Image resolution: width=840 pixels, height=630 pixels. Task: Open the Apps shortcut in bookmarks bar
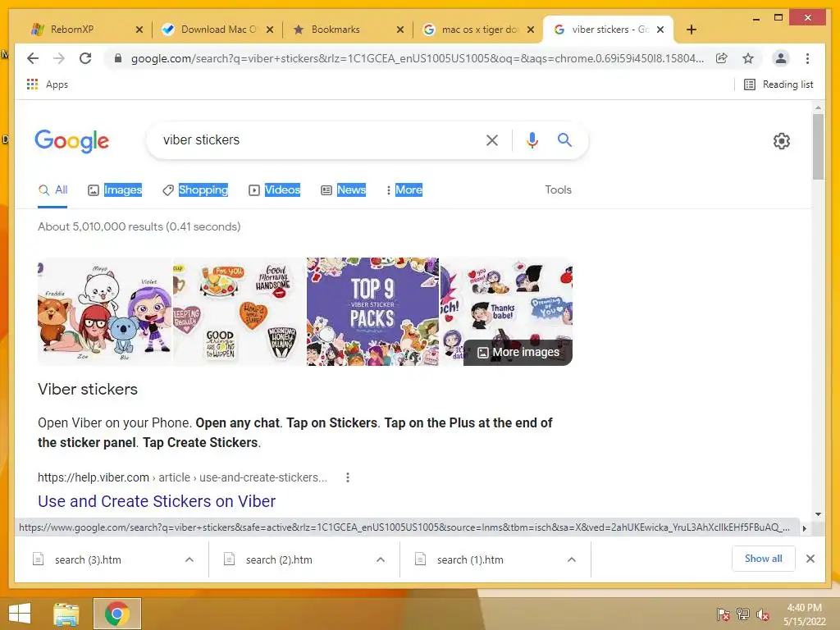(47, 84)
